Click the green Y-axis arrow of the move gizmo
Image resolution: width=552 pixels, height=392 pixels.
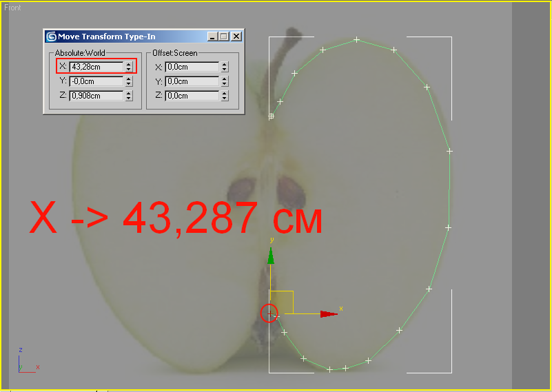pyautogui.click(x=271, y=256)
